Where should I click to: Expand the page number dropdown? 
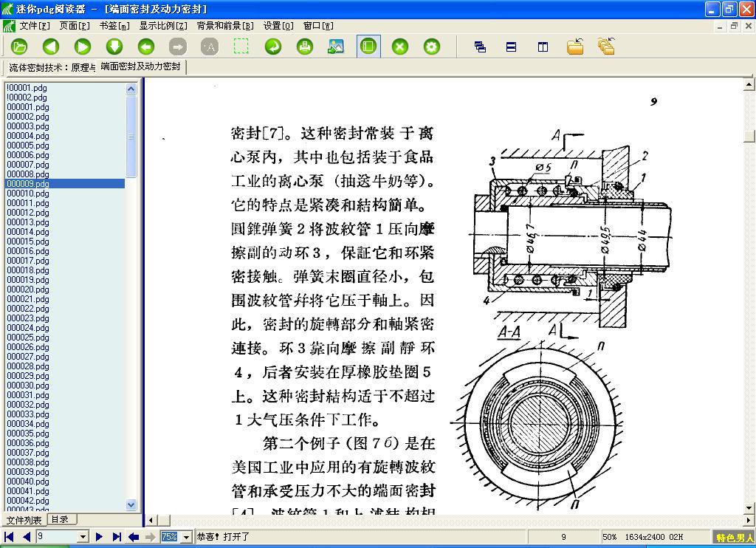[83, 537]
